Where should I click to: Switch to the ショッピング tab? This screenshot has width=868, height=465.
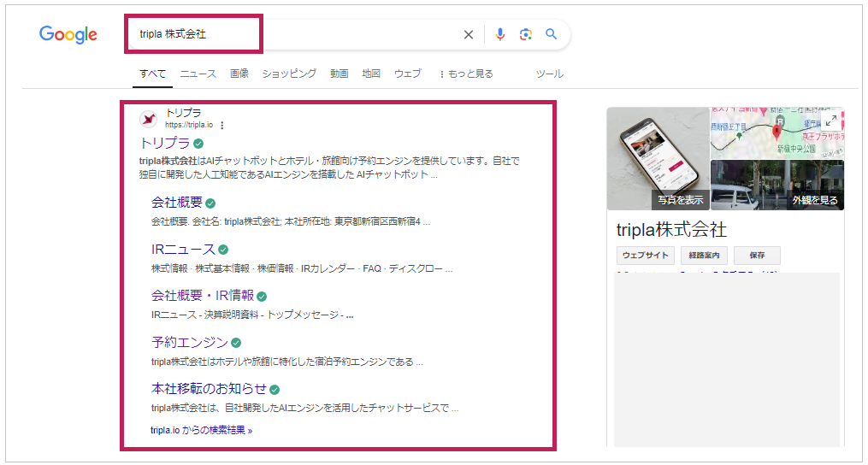290,74
